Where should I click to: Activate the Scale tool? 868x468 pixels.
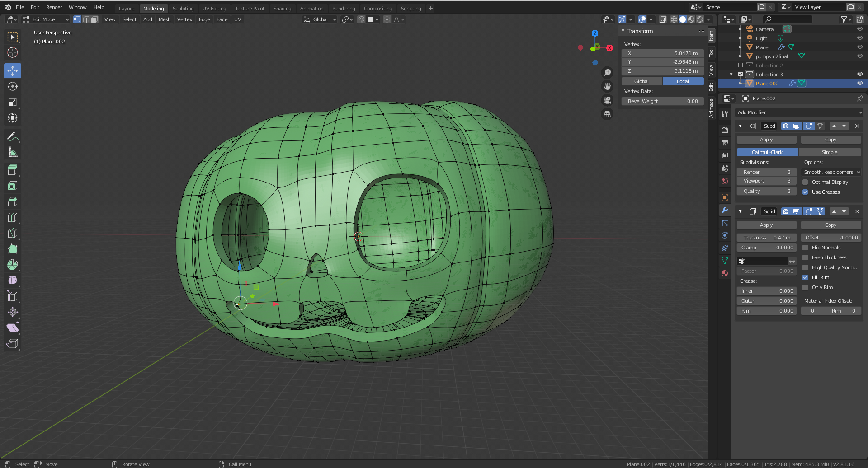tap(13, 102)
